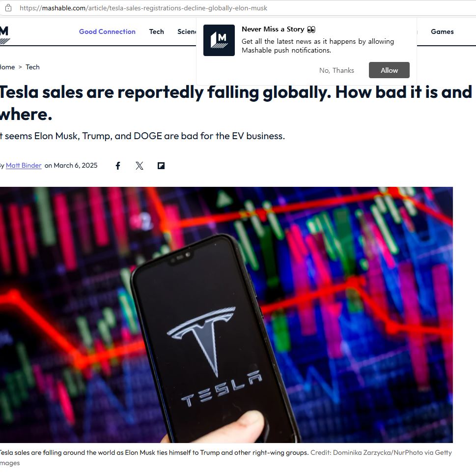Click the mashable.com URL in address bar
Screen dimensions: 476x474
coord(143,8)
